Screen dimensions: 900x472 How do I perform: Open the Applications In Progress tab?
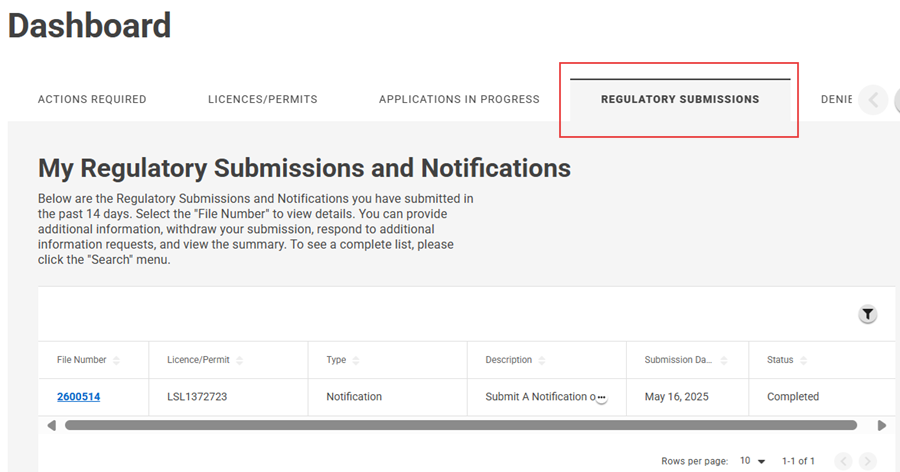[459, 99]
